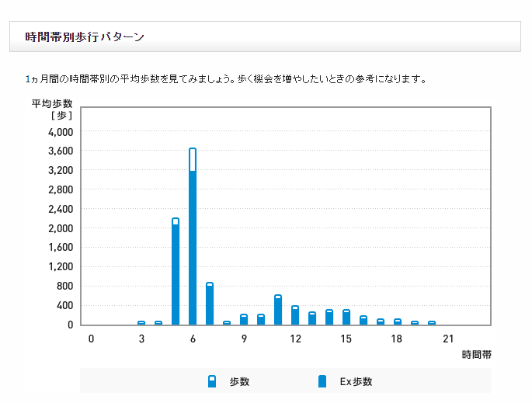The image size is (532, 403).
Task: Click the 12 x-axis label
Action: pos(295,339)
